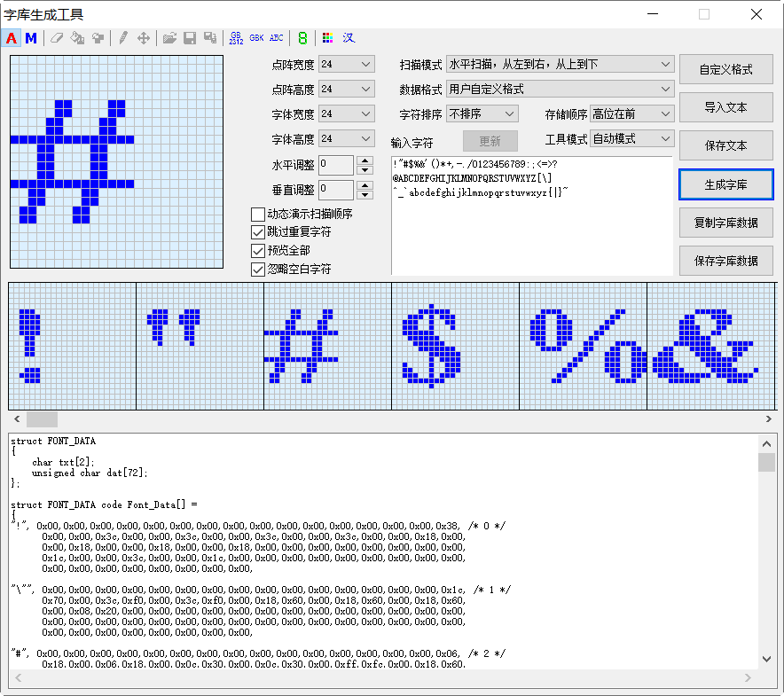Click the 复制字库数据 button
The height and width of the screenshot is (696, 784).
point(725,223)
